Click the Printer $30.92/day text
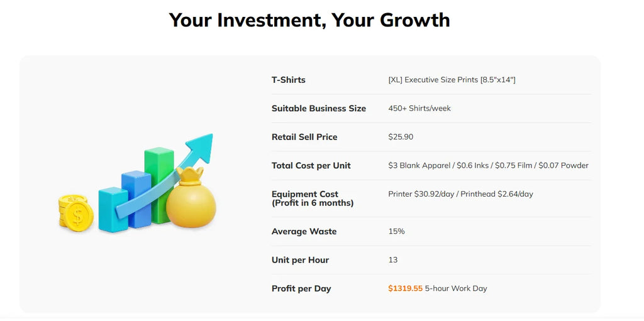The width and height of the screenshot is (644, 321). tap(421, 193)
